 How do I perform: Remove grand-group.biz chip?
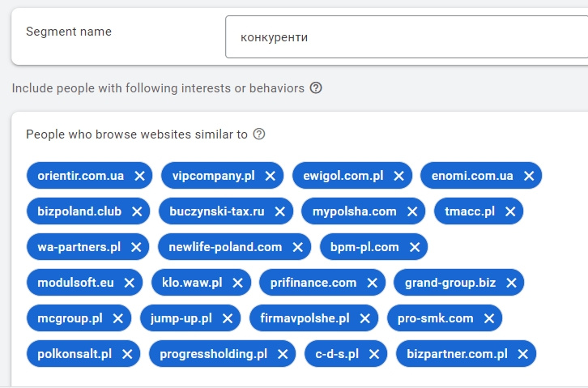pyautogui.click(x=511, y=283)
